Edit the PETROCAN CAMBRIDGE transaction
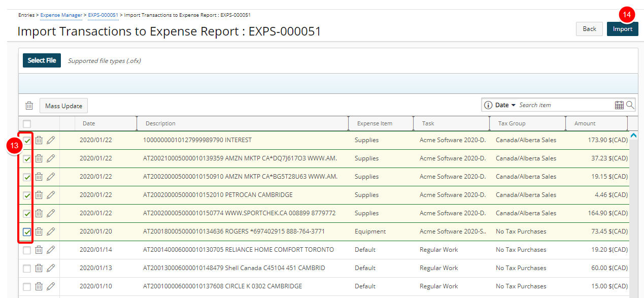The image size is (644, 298). [x=51, y=195]
